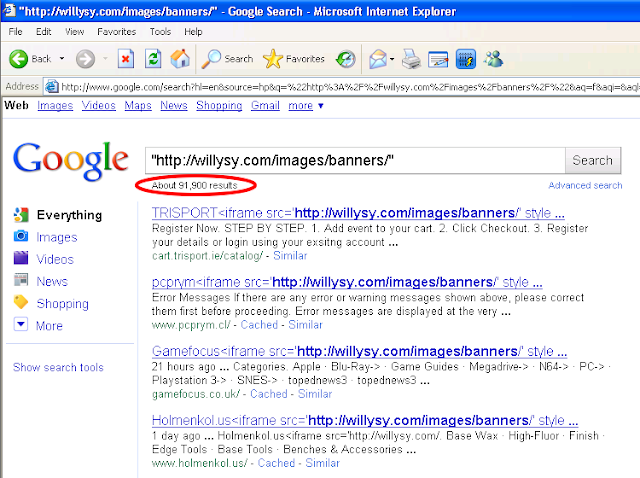
Task: Go to the Home page icon
Action: click(x=180, y=59)
